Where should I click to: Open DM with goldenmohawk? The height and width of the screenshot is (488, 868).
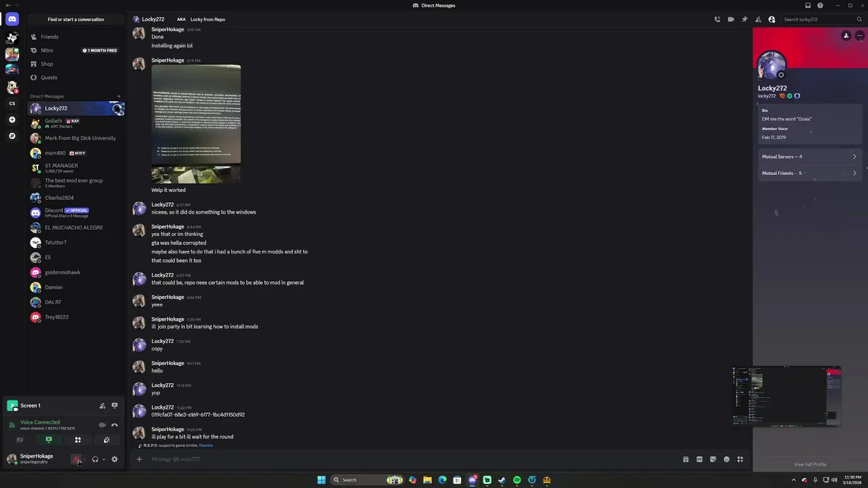point(76,272)
